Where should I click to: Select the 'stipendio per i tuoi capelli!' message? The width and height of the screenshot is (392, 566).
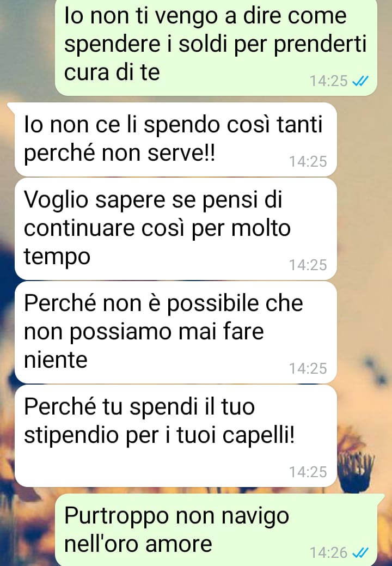click(176, 436)
